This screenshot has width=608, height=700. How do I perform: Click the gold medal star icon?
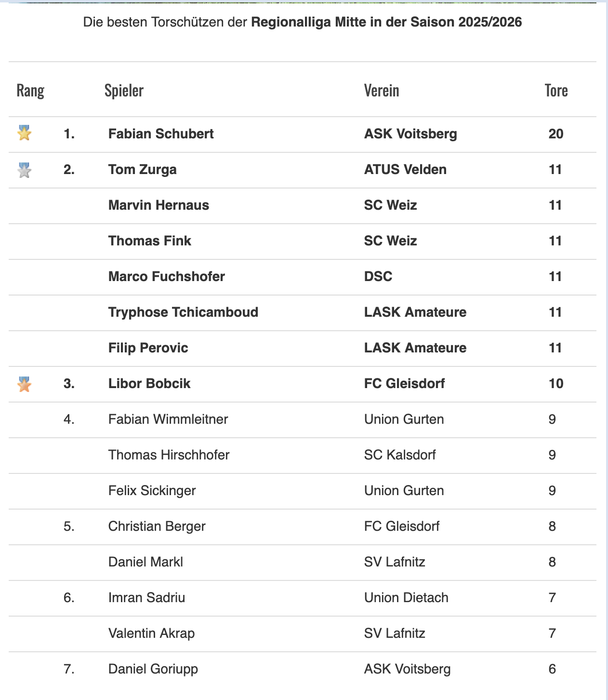pos(24,133)
